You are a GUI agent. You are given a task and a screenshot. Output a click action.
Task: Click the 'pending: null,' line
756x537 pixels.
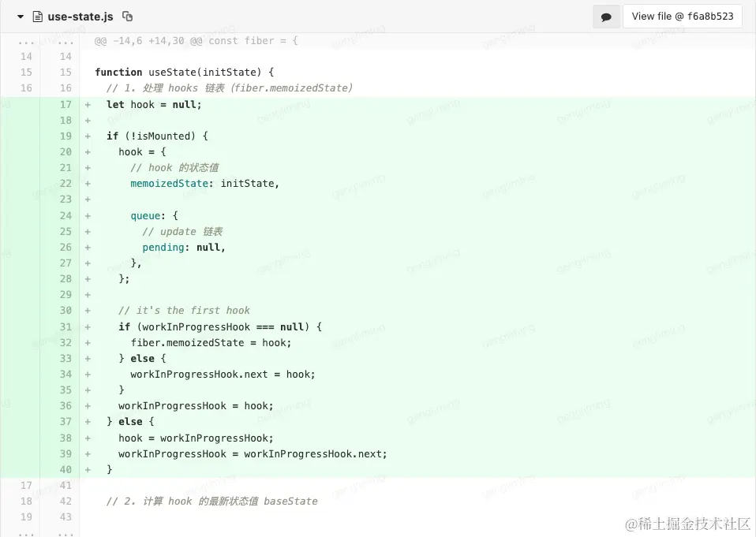tap(184, 248)
